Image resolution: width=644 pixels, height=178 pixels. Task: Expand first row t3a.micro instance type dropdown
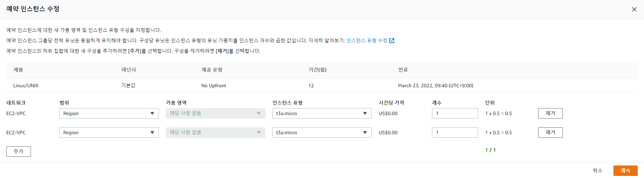322,113
